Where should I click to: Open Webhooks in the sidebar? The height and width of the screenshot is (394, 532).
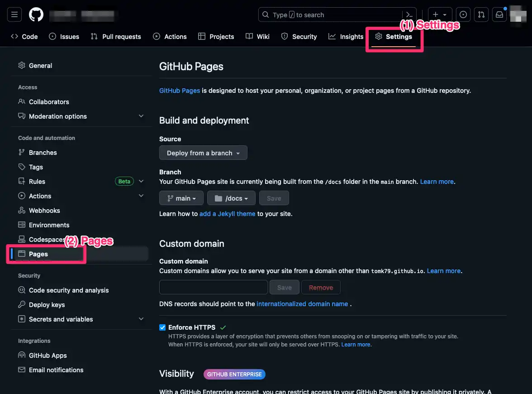[x=44, y=211]
